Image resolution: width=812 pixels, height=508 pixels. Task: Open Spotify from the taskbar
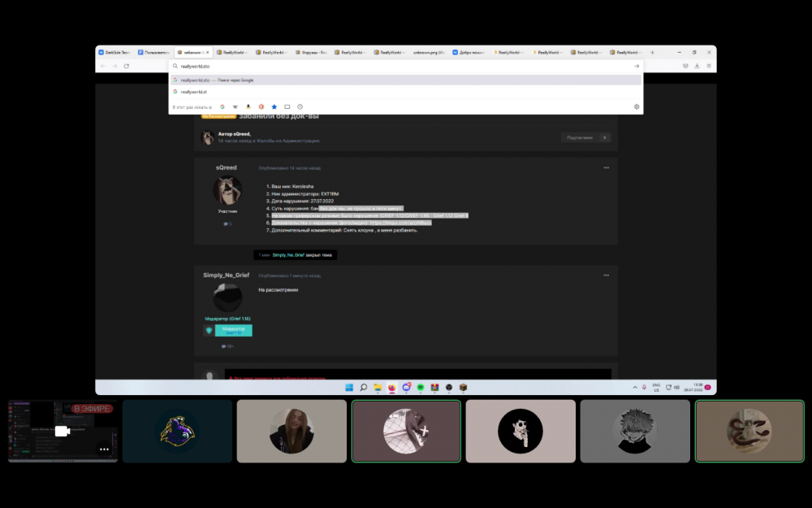pyautogui.click(x=421, y=387)
